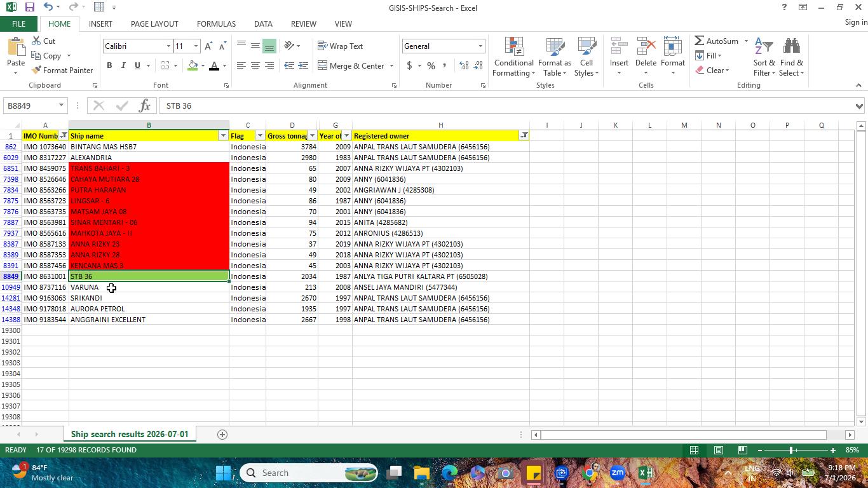Decrease decimal places
This screenshot has width=868, height=488.
pos(478,65)
